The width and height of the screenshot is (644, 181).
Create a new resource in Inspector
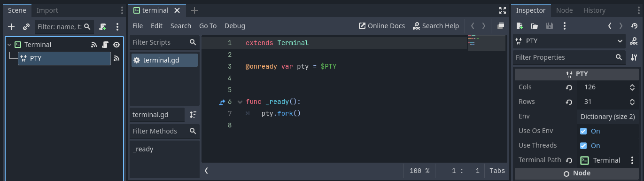[520, 26]
